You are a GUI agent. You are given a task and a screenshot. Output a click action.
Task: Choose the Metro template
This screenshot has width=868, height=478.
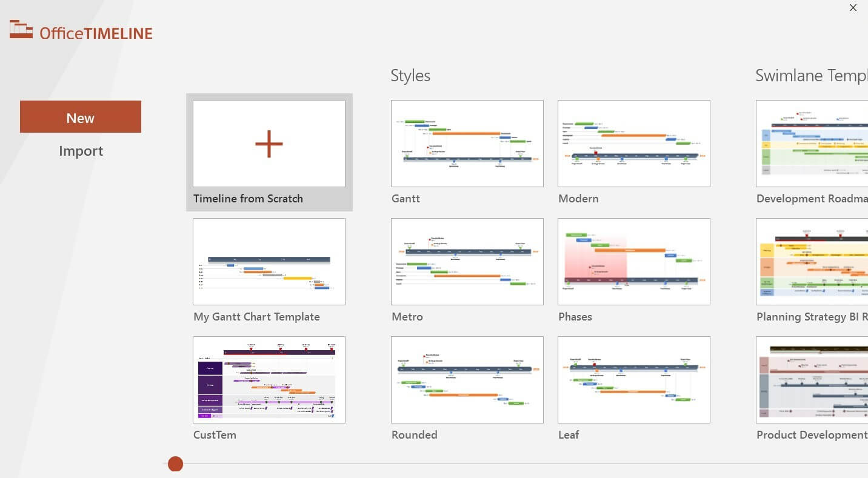coord(467,261)
